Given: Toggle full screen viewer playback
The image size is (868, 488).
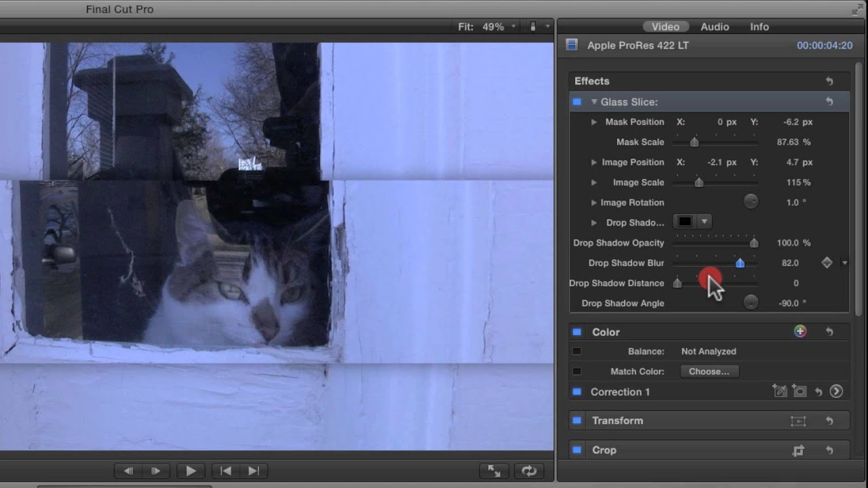Looking at the screenshot, I should pyautogui.click(x=494, y=471).
